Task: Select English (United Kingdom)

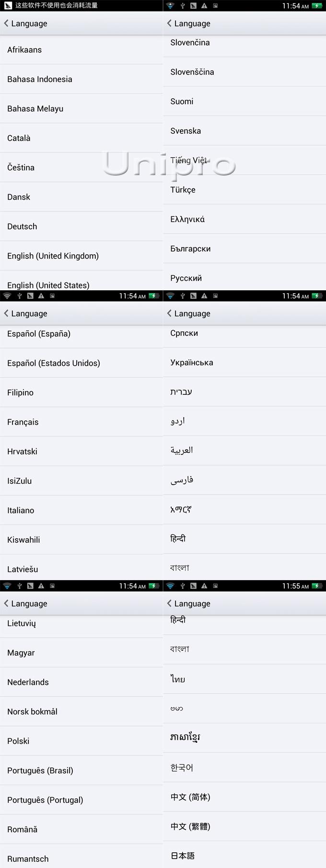Action: [81, 256]
